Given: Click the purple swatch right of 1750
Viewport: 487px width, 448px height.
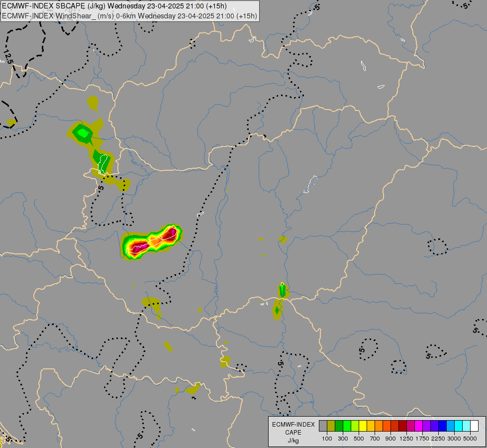Looking at the screenshot, I should click(x=426, y=426).
